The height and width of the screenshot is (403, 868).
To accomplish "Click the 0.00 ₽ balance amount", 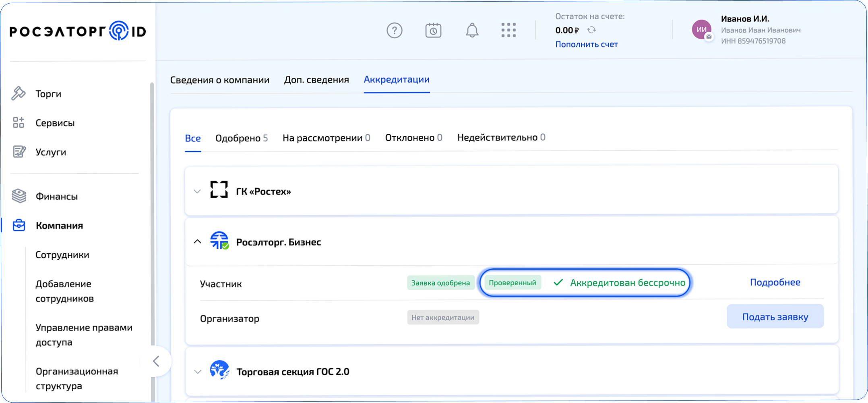I will pos(567,30).
